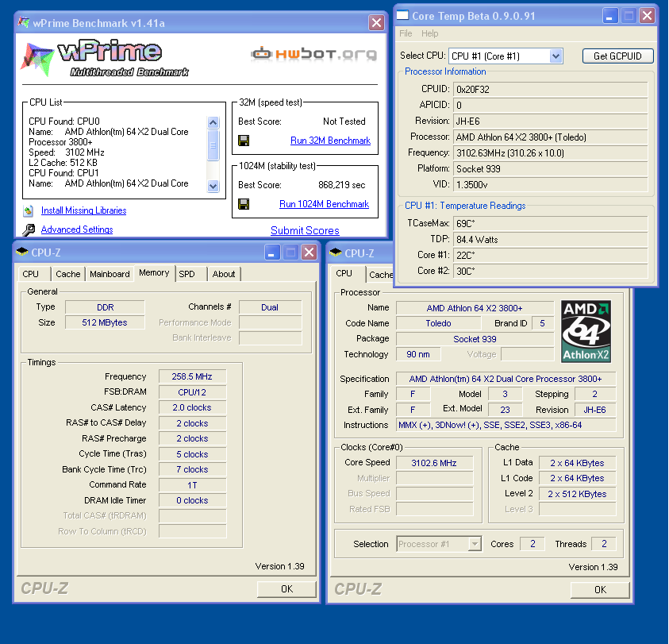Click the 32M benchmark floppy save icon
The image size is (669, 644).
[244, 141]
